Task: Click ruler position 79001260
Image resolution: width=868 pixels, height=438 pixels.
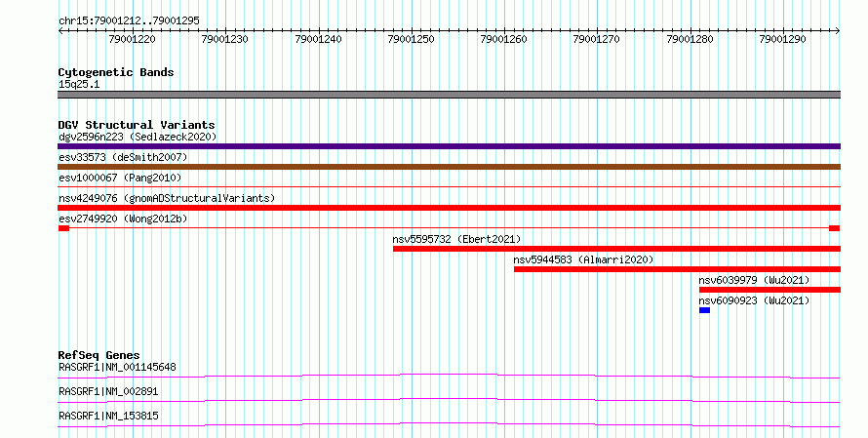Action: point(504,39)
